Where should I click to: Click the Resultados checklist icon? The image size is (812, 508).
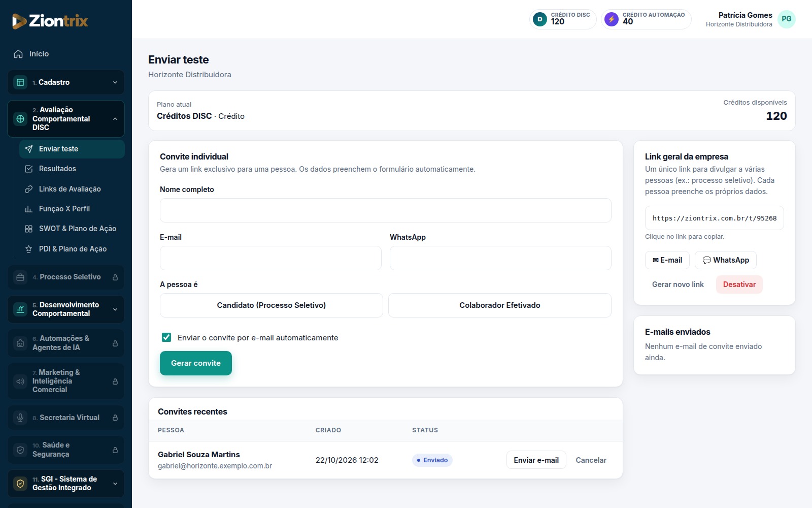tap(29, 169)
